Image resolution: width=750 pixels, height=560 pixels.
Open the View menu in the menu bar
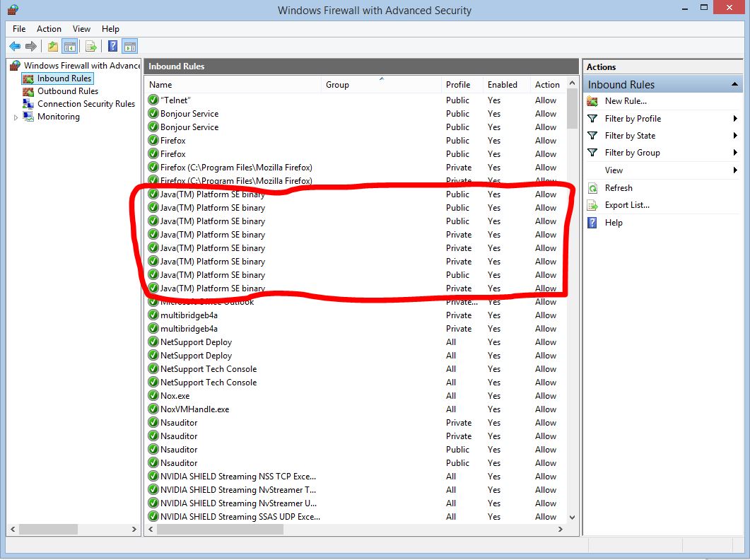(81, 29)
